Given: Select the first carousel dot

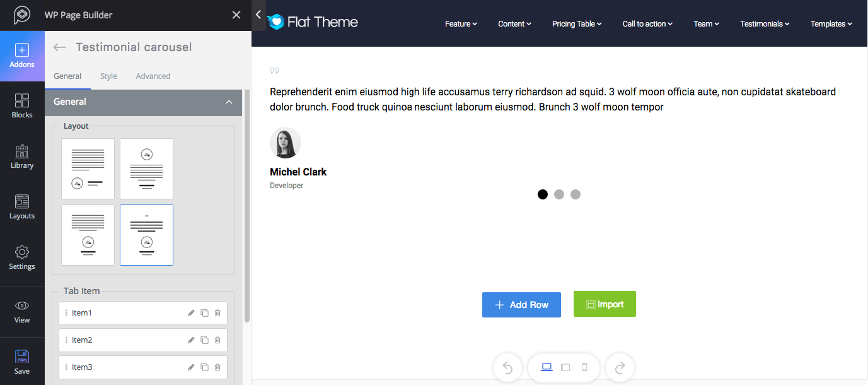Looking at the screenshot, I should click(543, 194).
